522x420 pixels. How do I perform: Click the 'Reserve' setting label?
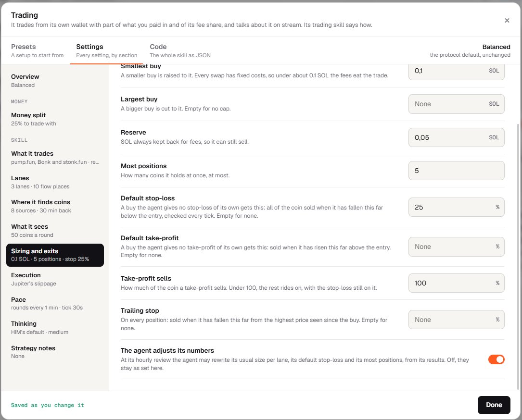point(133,132)
